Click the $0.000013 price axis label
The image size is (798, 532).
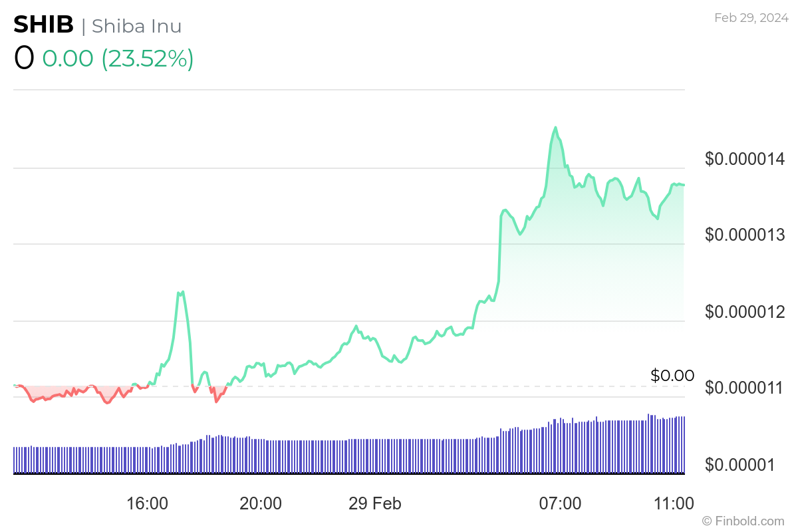(745, 235)
